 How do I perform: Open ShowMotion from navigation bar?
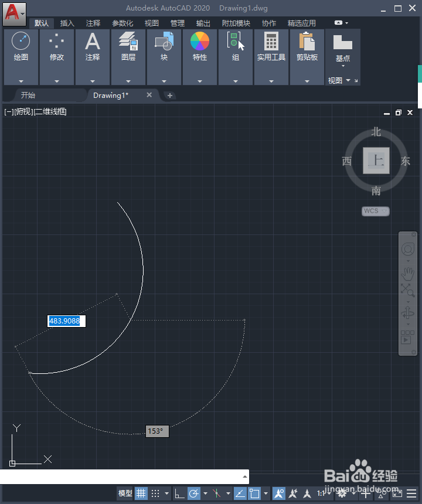tap(407, 337)
